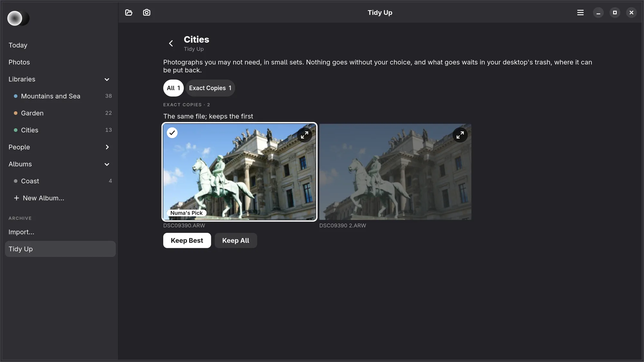644x362 pixels.
Task: Select the Exact Copies filter tab
Action: pyautogui.click(x=210, y=88)
